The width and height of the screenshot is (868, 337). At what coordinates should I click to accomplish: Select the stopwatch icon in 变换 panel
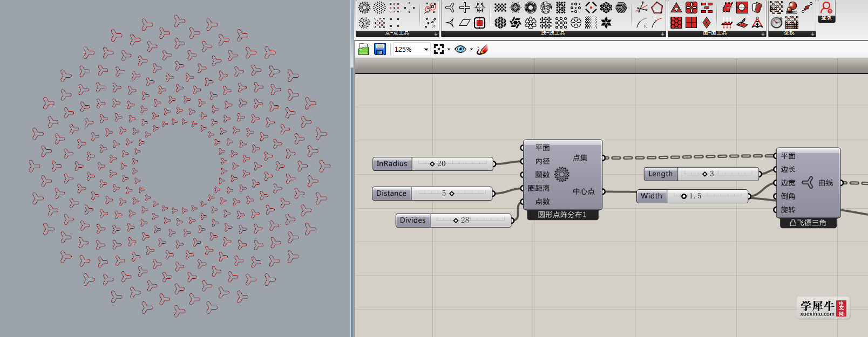click(x=776, y=23)
